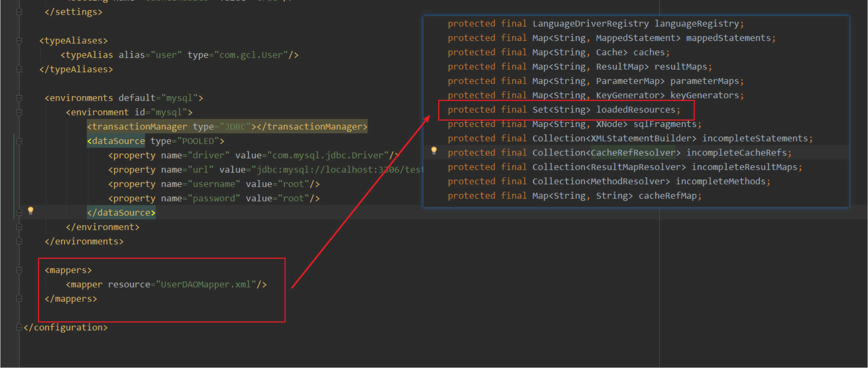The height and width of the screenshot is (368, 868).
Task: Click the lightbulb beside the closing dataSource tag
Action: point(31,211)
